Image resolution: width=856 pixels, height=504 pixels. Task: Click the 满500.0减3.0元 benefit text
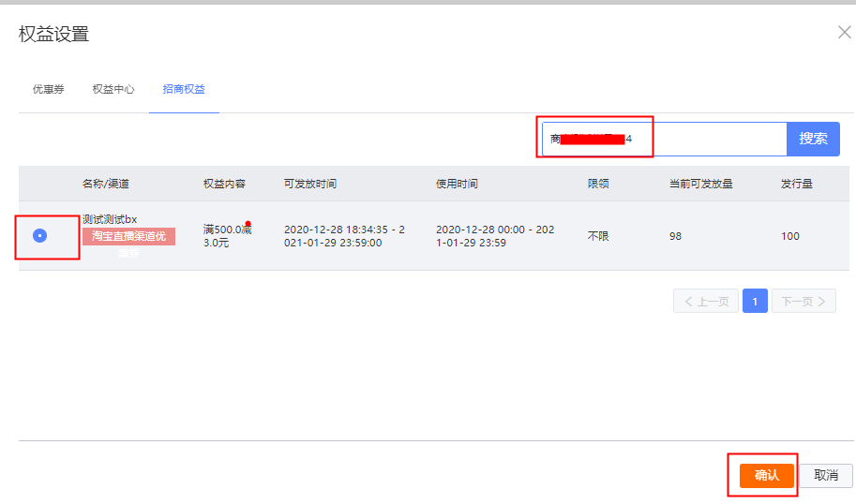pyautogui.click(x=227, y=236)
